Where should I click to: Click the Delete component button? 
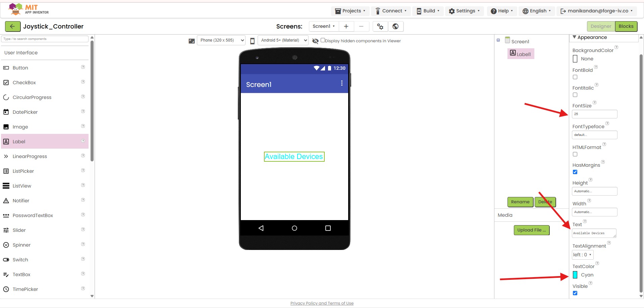pos(545,202)
